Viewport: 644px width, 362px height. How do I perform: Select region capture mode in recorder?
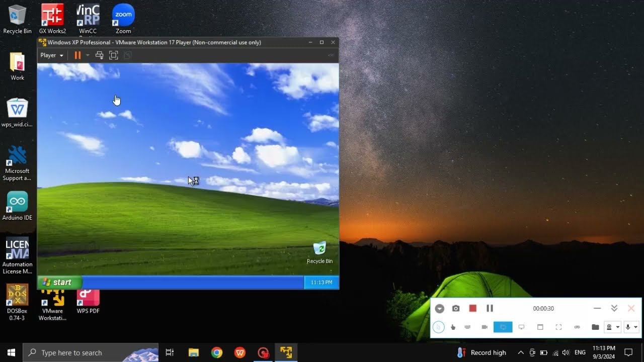558,327
